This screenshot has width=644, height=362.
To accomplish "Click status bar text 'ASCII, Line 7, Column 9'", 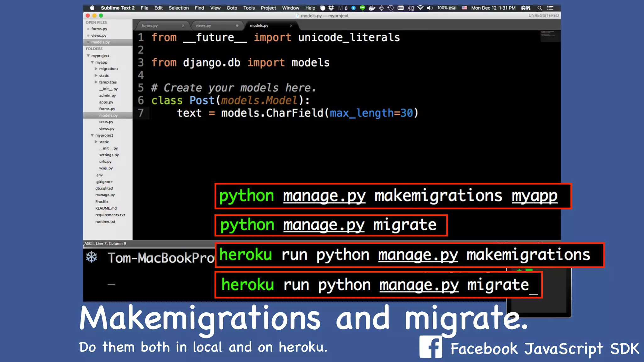I will 105,244.
